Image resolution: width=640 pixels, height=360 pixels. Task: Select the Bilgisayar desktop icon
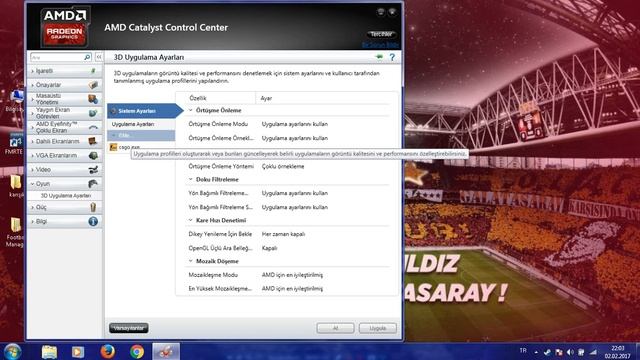[x=15, y=101]
